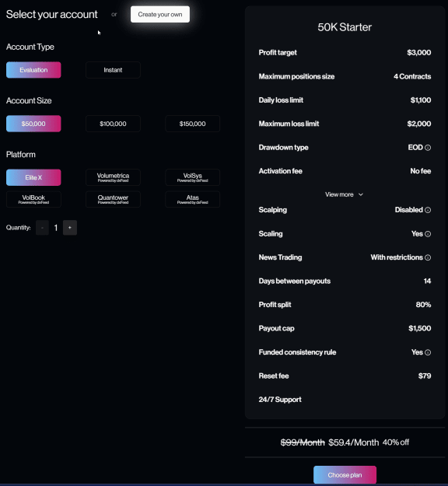Switch to the Instant account type
Viewport: 448px width, 486px height.
pos(113,70)
